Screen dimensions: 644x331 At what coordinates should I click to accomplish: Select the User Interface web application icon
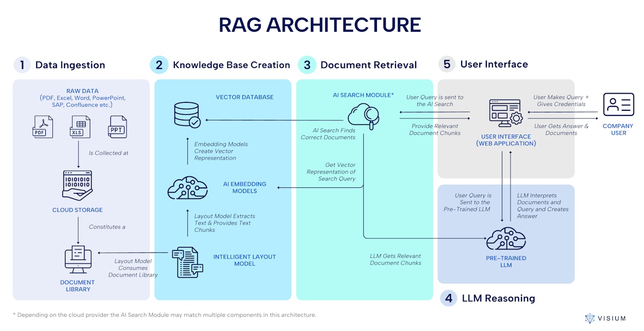point(505,113)
